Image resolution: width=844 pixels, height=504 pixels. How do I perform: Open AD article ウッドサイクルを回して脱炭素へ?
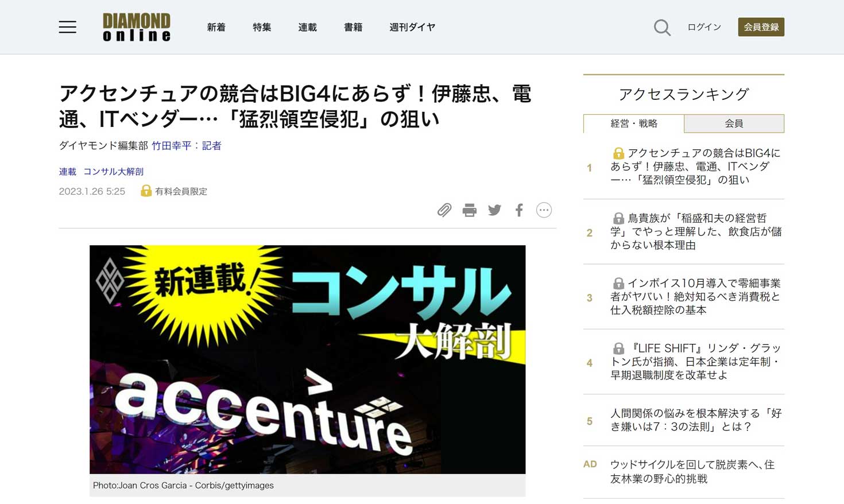pyautogui.click(x=692, y=471)
